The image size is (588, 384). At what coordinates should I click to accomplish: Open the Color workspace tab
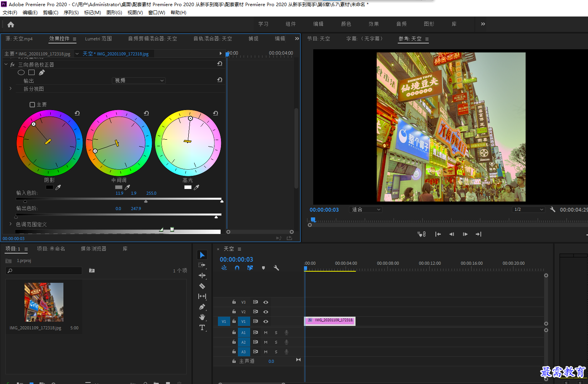point(346,24)
